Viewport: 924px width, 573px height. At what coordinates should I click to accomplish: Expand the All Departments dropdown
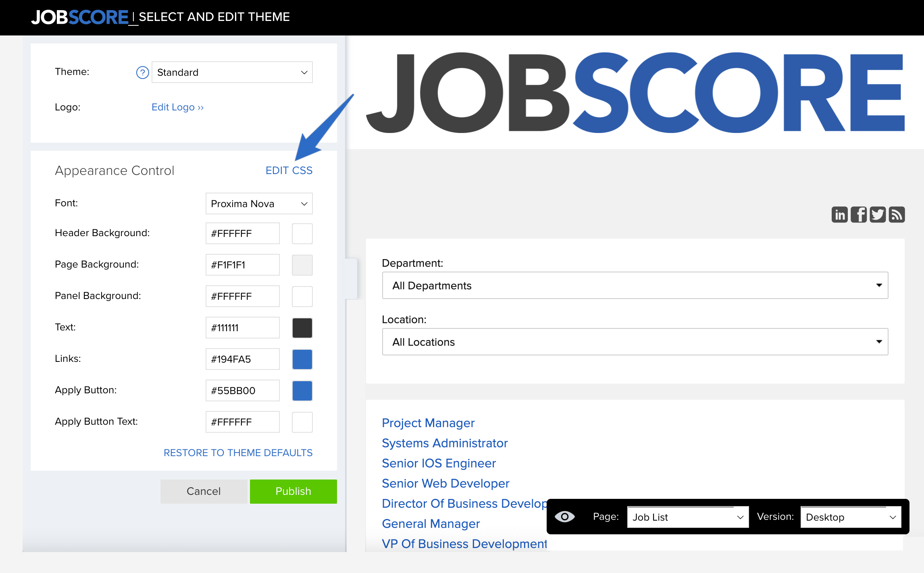click(635, 285)
